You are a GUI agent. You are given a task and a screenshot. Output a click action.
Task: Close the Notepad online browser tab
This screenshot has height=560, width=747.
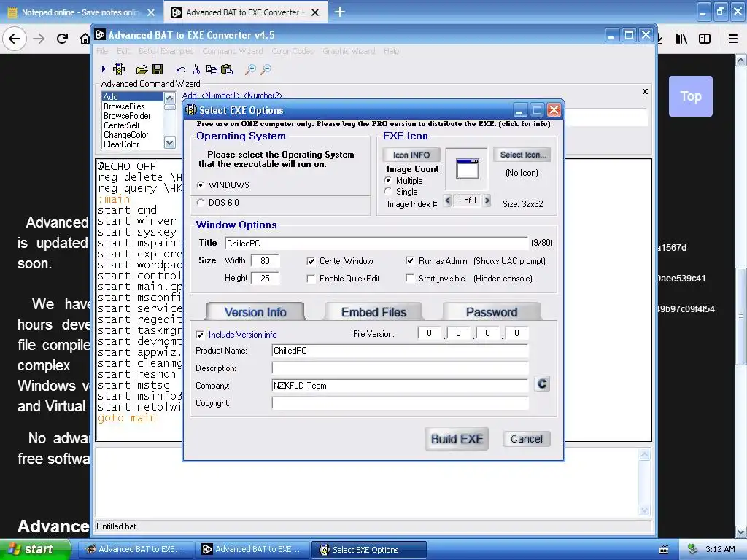coord(151,12)
